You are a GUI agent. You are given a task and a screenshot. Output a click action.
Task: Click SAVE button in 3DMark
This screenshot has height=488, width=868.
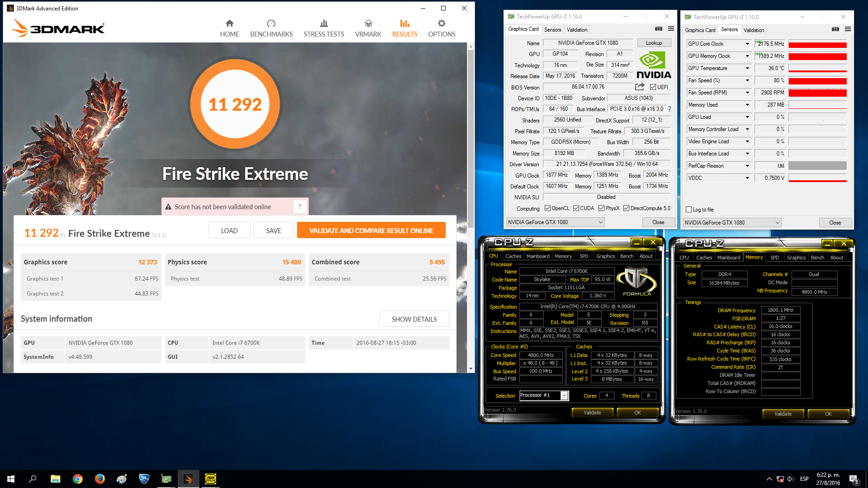click(x=274, y=230)
